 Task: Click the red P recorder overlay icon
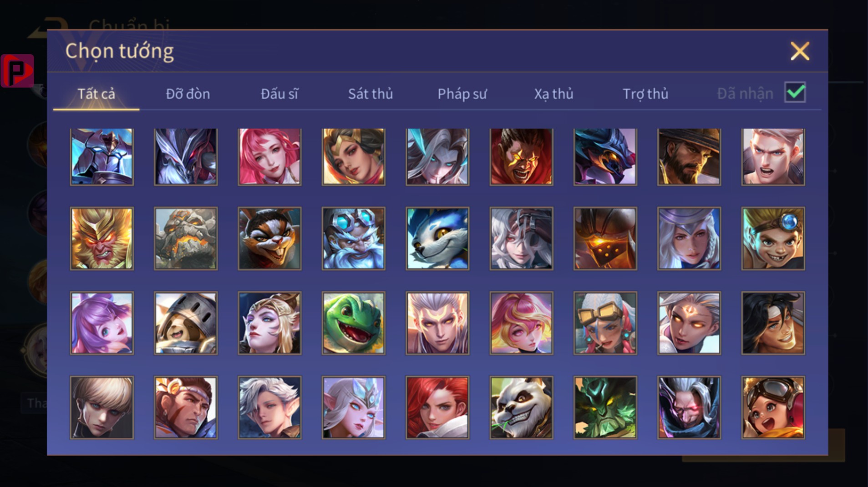coord(17,70)
